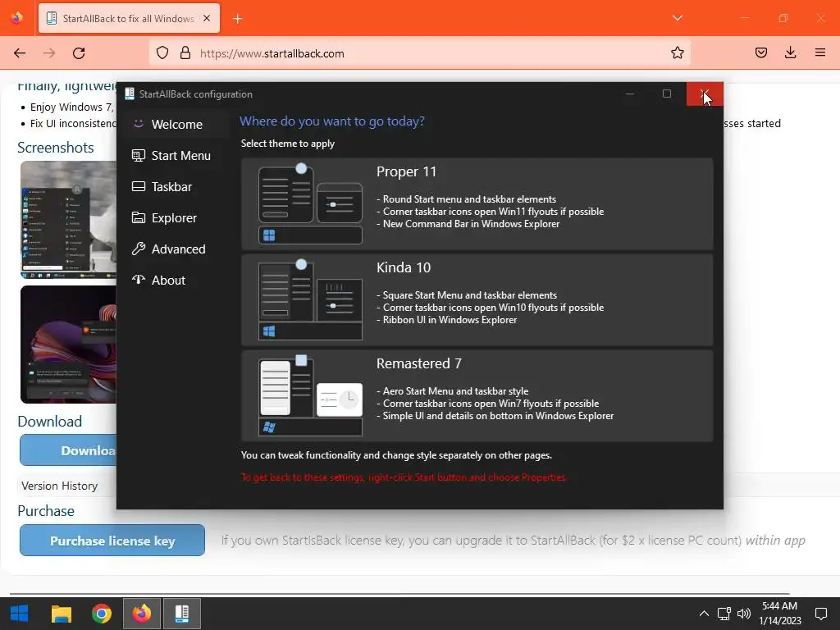Screen dimensions: 840x630
Task: View site security lock info
Action: point(185,53)
